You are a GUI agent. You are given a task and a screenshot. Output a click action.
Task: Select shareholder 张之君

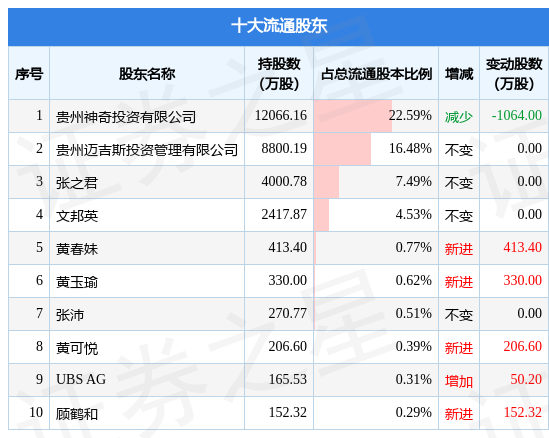coord(77,183)
